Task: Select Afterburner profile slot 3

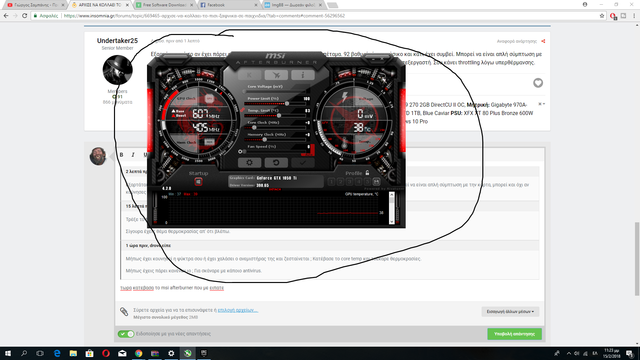Action: click(x=349, y=182)
